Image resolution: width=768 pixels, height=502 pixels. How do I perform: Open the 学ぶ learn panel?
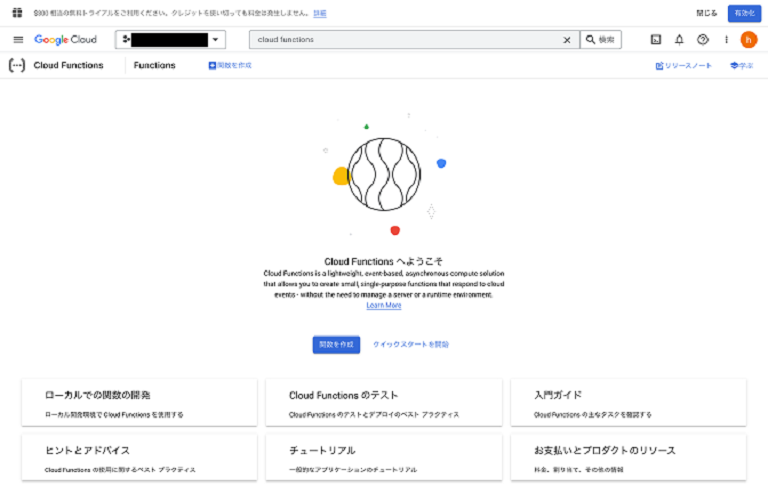coord(742,66)
